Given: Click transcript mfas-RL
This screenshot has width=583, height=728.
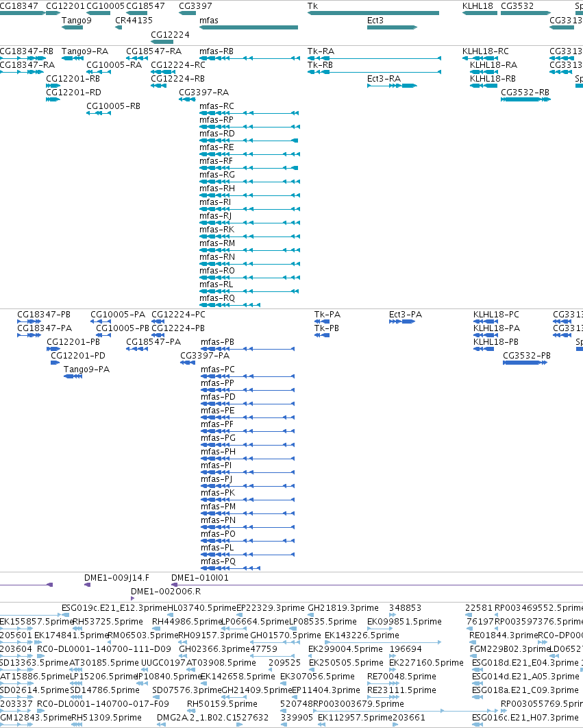Looking at the screenshot, I should point(216,284).
